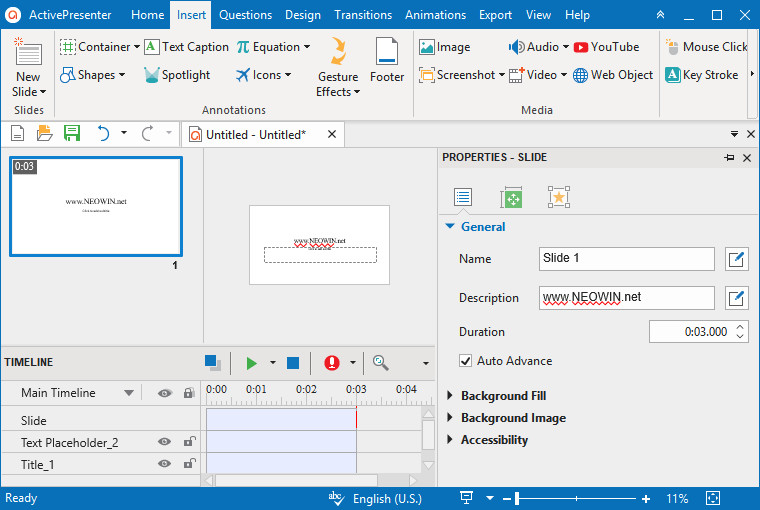Image resolution: width=760 pixels, height=510 pixels.
Task: Click the slide Name input field
Action: pos(626,259)
